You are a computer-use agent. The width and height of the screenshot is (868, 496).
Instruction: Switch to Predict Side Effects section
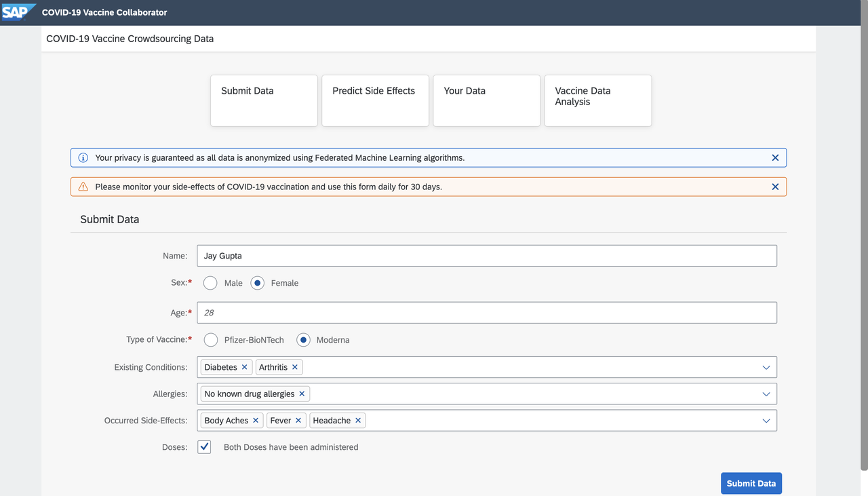point(374,100)
